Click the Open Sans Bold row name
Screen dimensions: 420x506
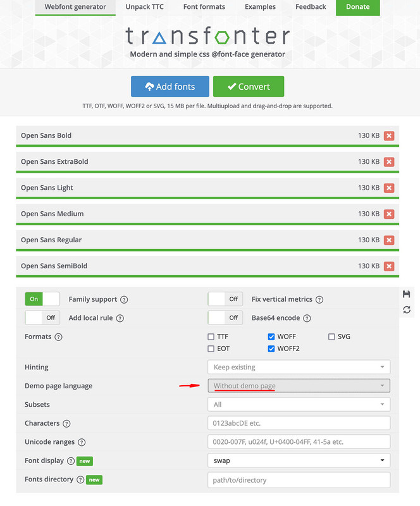coord(46,135)
